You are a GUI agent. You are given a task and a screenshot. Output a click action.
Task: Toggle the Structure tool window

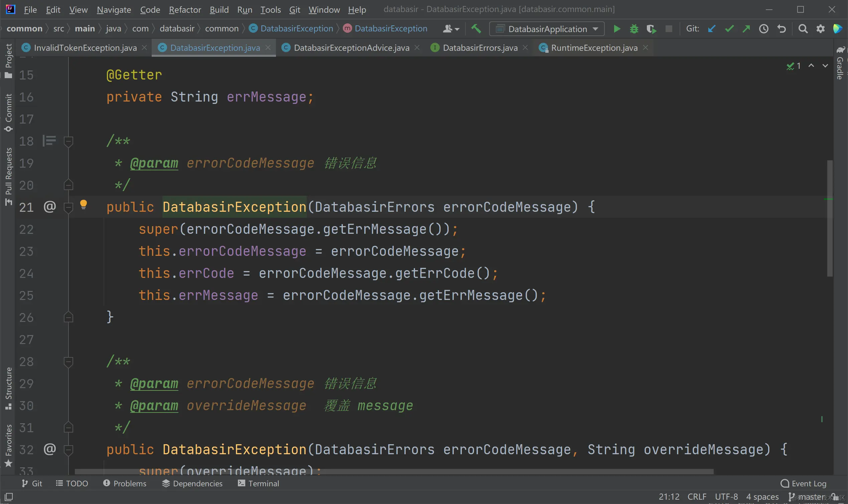pos(8,388)
